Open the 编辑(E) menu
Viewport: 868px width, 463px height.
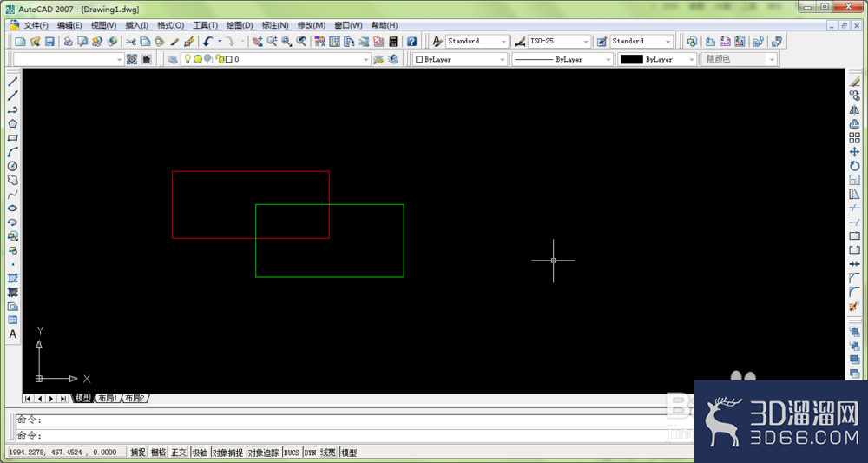coord(69,25)
